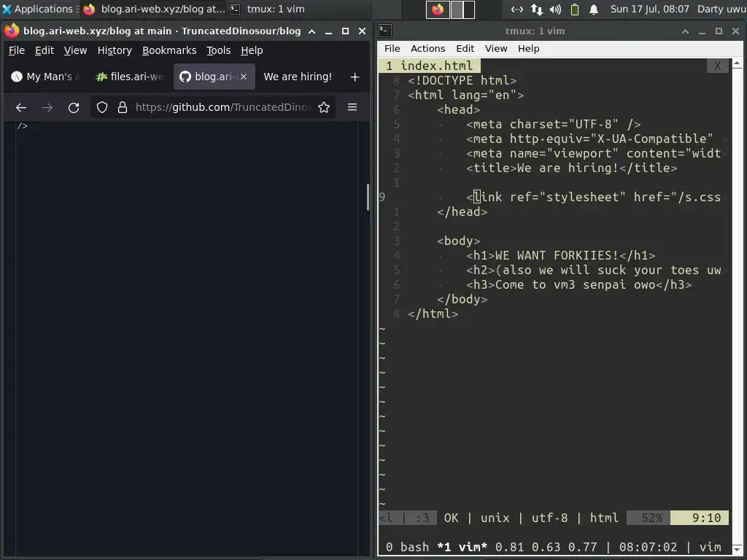Click the green battery tray icon
The width and height of the screenshot is (747, 560).
[x=575, y=9]
